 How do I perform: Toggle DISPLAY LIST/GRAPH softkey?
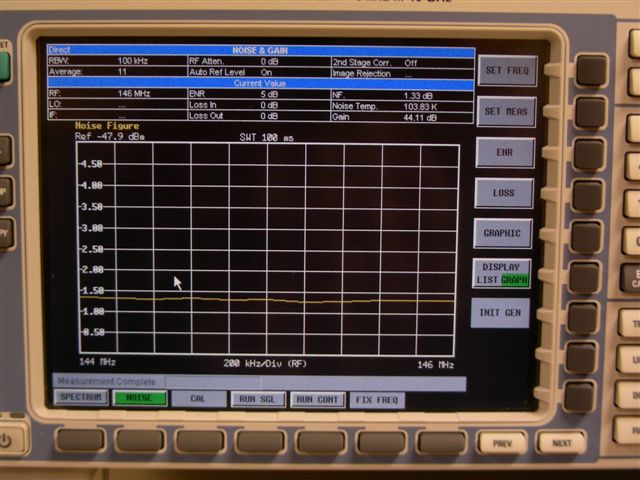point(501,273)
